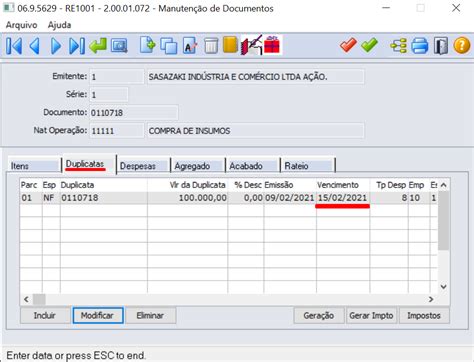Click the Modificar button
The height and width of the screenshot is (362, 474).
(x=98, y=315)
